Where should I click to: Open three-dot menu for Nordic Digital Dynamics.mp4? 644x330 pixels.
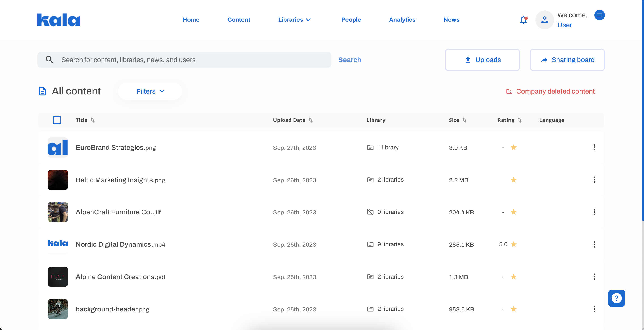pos(594,244)
